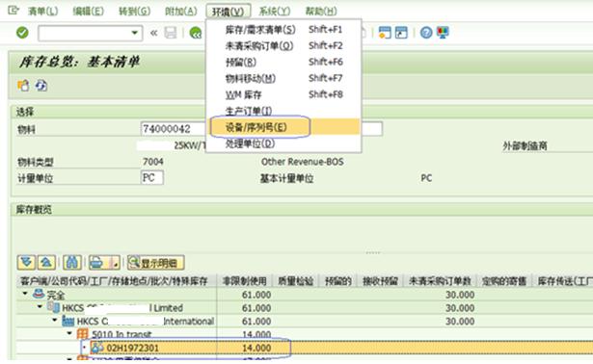Image resolution: width=593 pixels, height=364 pixels.
Task: Open the 清单(L) menu
Action: (42, 12)
